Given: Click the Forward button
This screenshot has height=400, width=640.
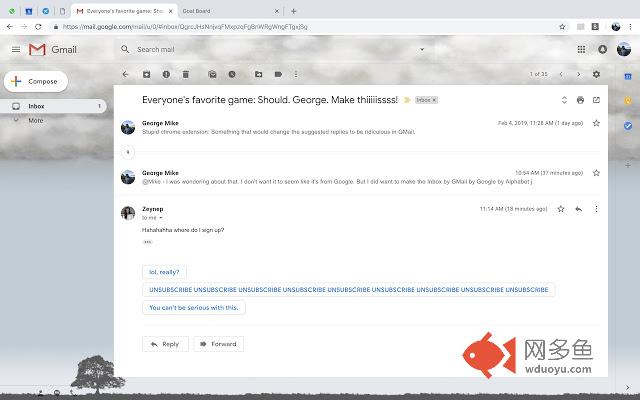Looking at the screenshot, I should click(x=219, y=344).
